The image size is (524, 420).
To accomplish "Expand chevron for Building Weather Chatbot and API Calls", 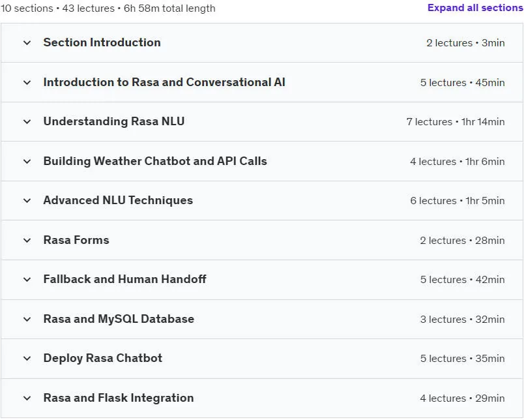I will click(27, 162).
